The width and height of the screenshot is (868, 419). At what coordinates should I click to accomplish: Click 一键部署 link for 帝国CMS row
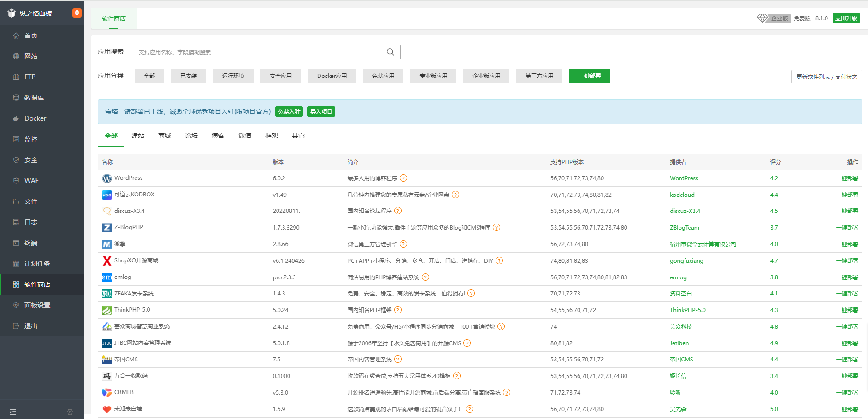click(x=847, y=360)
